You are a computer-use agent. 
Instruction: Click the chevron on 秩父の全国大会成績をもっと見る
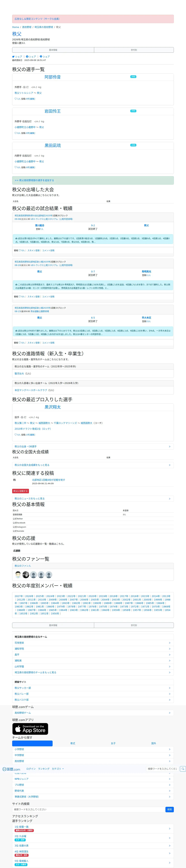169,465
